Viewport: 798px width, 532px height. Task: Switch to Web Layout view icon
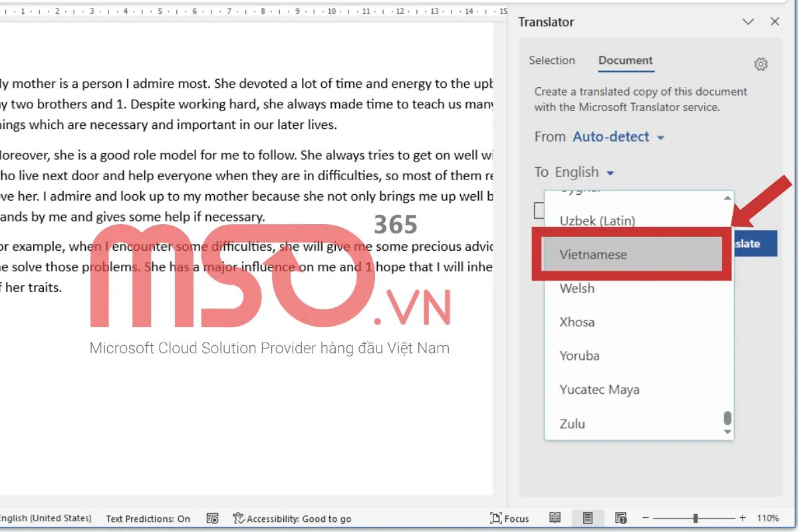pos(621,519)
